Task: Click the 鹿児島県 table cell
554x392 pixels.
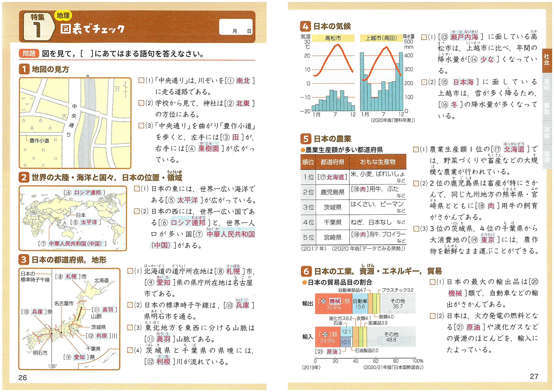Action: 332,192
